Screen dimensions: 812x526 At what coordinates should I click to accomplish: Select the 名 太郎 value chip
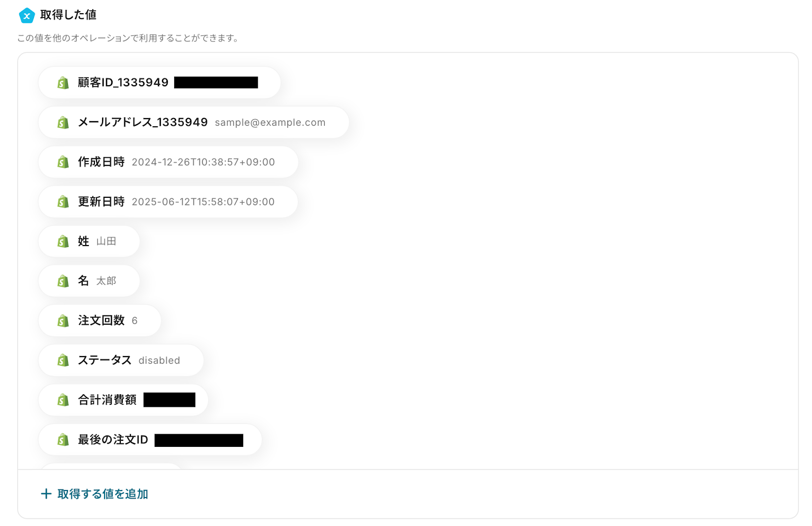[x=89, y=281]
